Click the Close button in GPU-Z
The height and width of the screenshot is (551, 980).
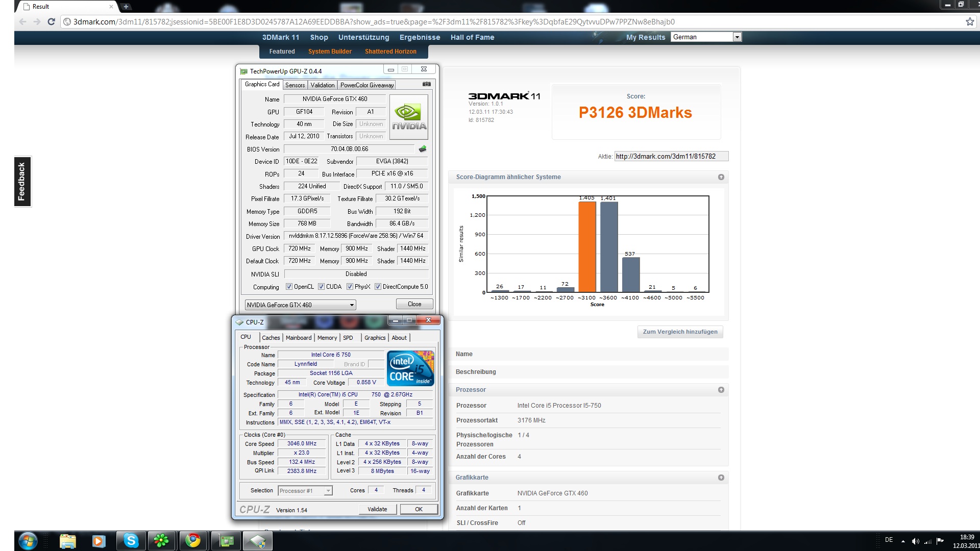pyautogui.click(x=414, y=304)
